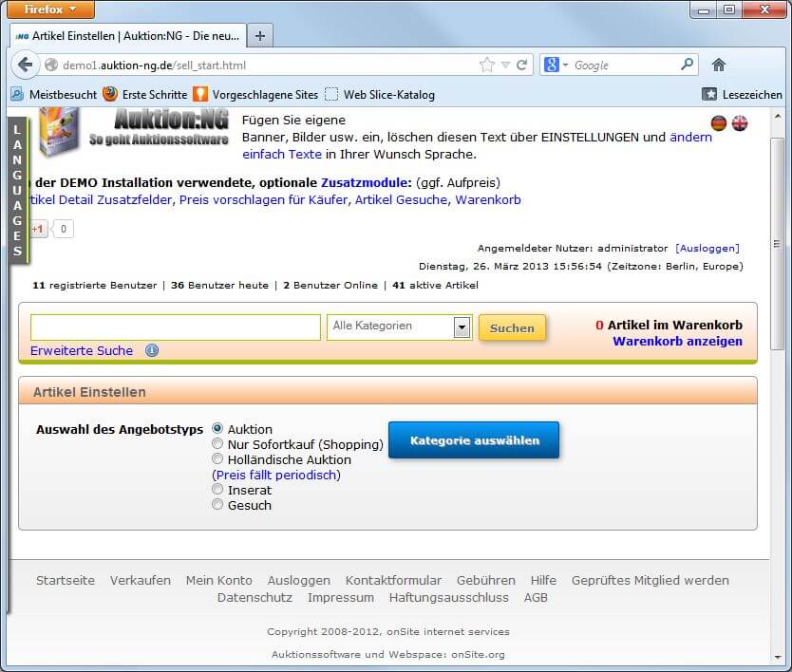The height and width of the screenshot is (672, 792).
Task: Open Firefox home page via house icon
Action: pyautogui.click(x=718, y=65)
